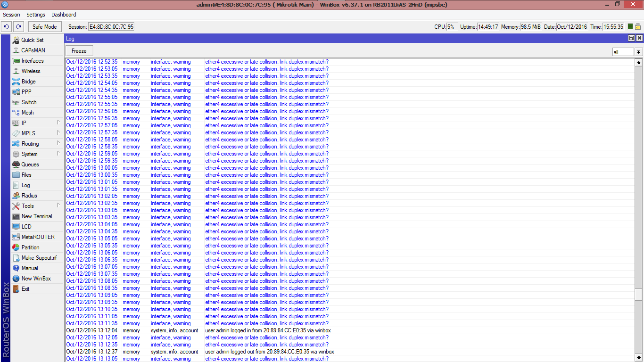Image resolution: width=644 pixels, height=362 pixels.
Task: Click the CPU usage percentage indicator
Action: 450,27
